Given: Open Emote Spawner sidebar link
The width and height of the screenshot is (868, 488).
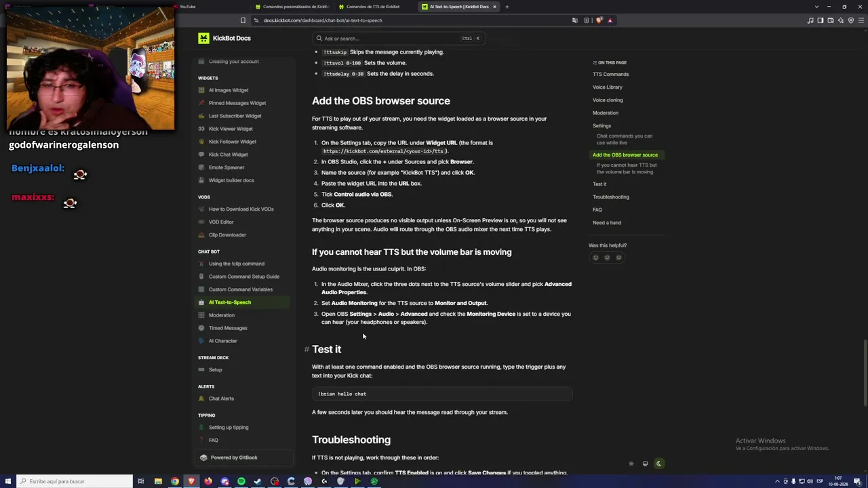Looking at the screenshot, I should [x=226, y=167].
